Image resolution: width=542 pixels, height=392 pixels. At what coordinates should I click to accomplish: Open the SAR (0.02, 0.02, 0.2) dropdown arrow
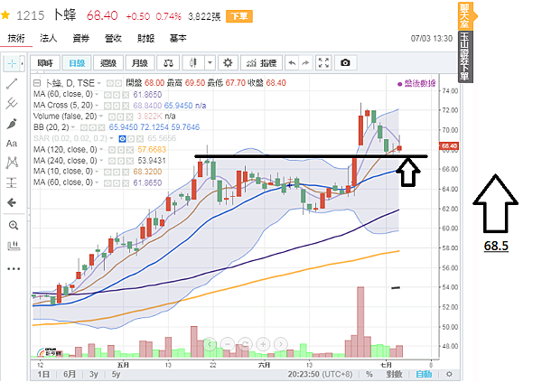111,138
